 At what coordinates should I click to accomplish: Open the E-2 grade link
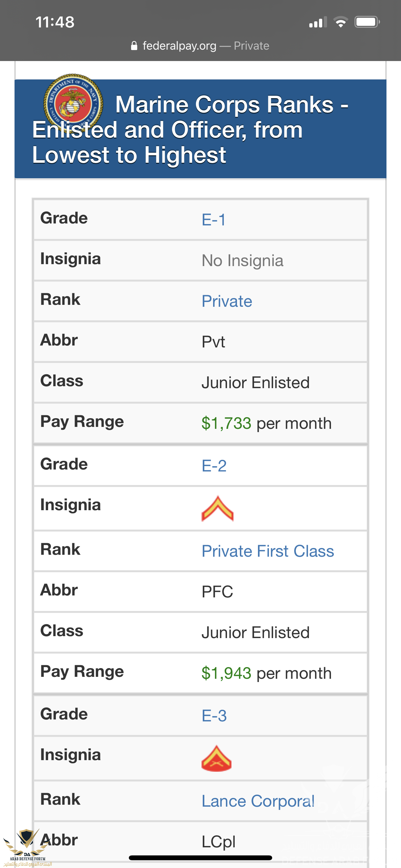214,466
